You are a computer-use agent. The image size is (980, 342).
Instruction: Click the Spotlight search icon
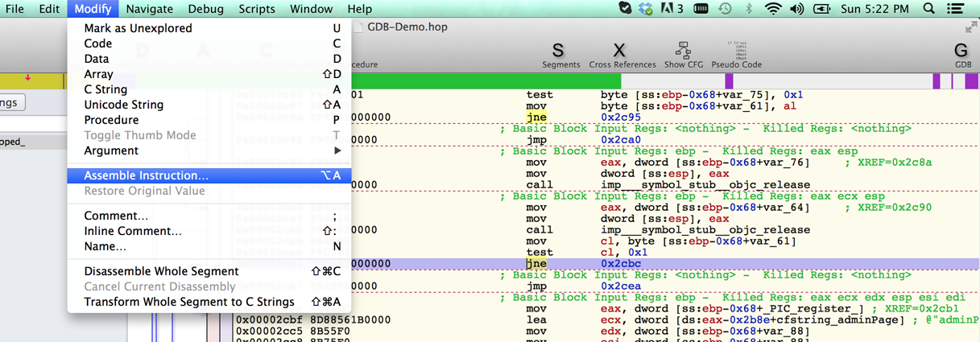point(928,9)
